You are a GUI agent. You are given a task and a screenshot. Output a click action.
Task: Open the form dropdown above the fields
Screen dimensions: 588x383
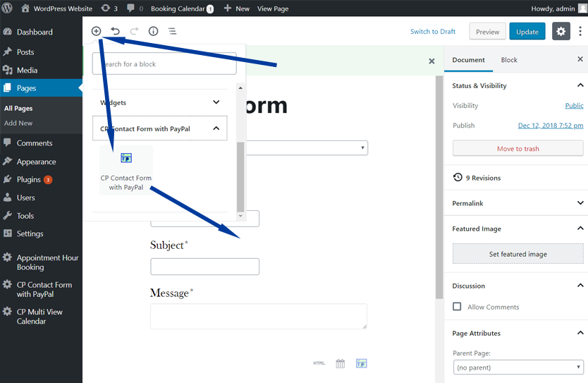307,148
